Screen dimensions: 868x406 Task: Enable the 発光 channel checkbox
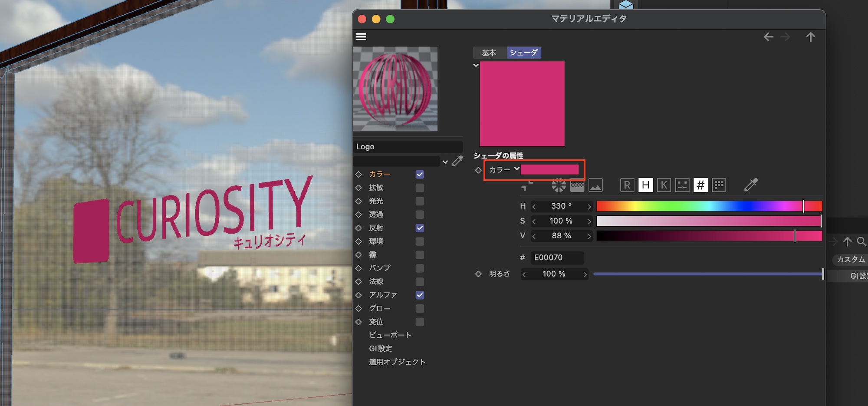point(420,201)
